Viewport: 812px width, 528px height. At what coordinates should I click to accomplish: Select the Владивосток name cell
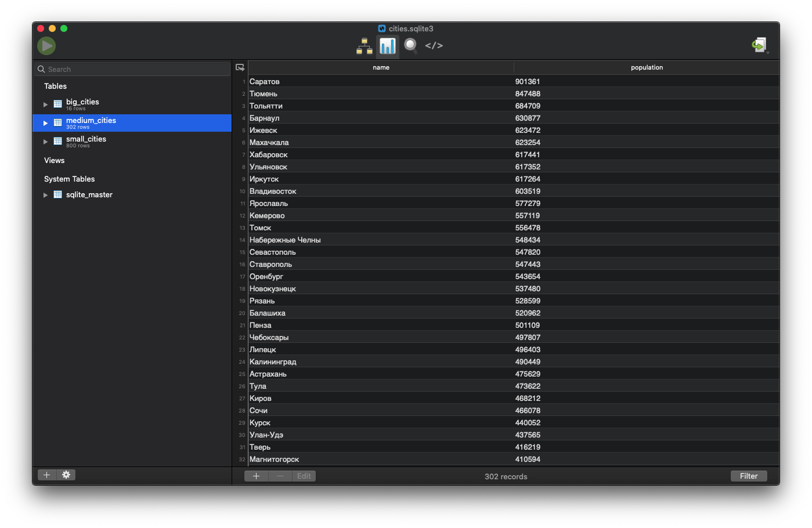pyautogui.click(x=381, y=191)
